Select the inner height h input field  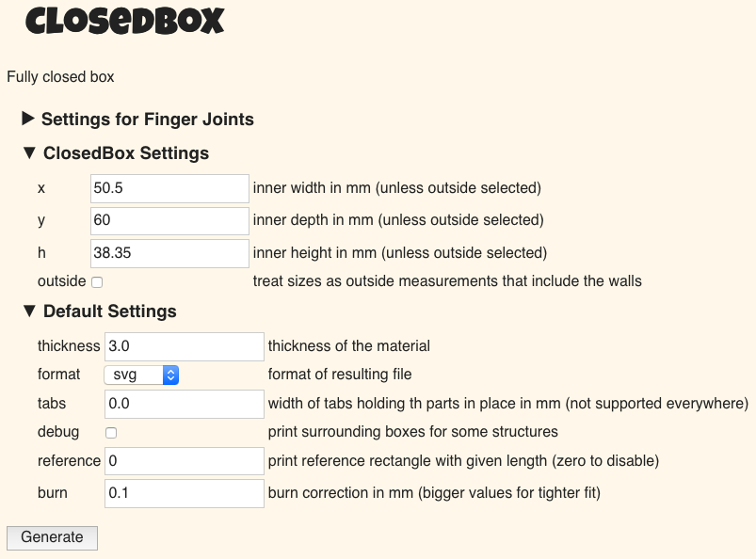(169, 253)
